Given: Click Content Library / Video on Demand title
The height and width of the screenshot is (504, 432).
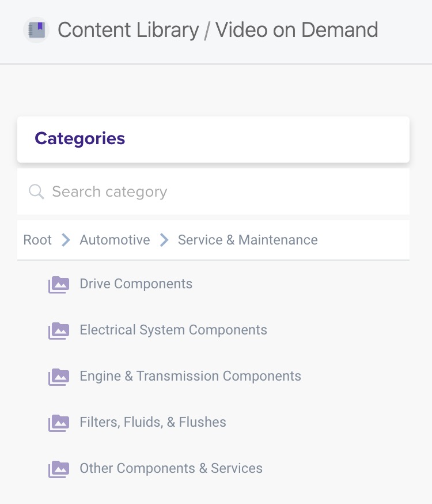Looking at the screenshot, I should click(218, 30).
